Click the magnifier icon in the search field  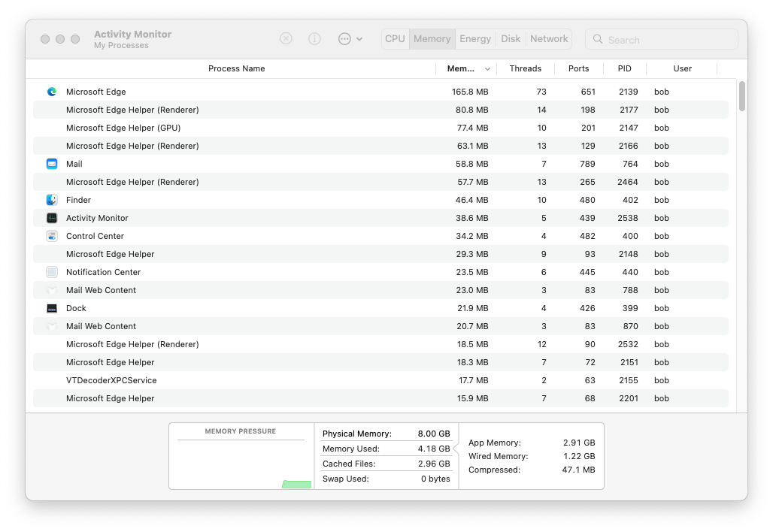[x=598, y=39]
